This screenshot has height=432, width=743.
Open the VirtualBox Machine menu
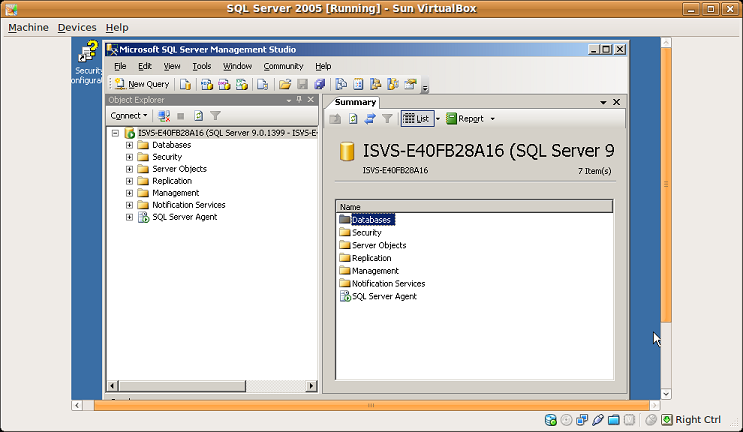pyautogui.click(x=28, y=27)
